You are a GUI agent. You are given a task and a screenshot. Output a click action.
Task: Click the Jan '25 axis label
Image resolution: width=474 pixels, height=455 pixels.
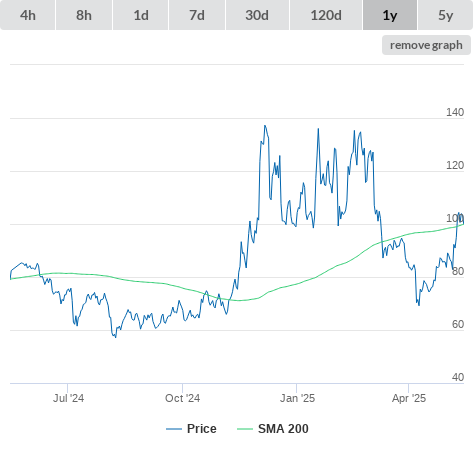297,398
